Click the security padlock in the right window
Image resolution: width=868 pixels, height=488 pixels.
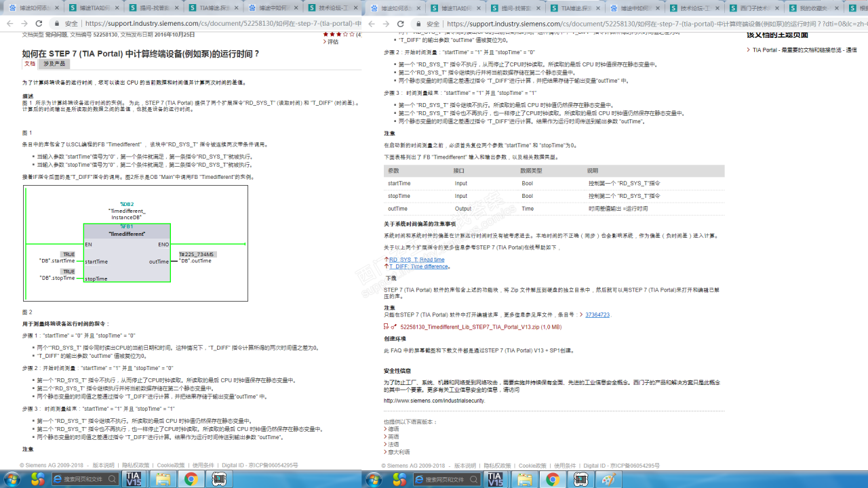[x=417, y=23]
